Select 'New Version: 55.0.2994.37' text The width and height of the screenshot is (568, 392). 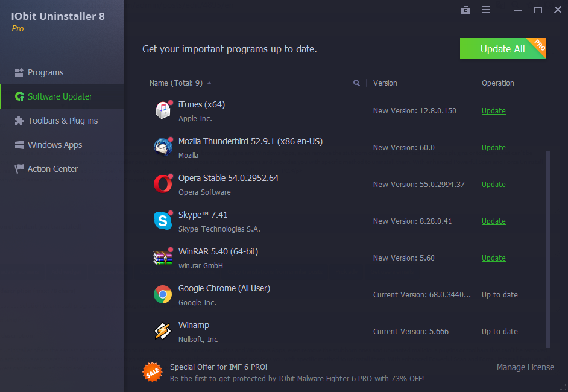pos(418,185)
